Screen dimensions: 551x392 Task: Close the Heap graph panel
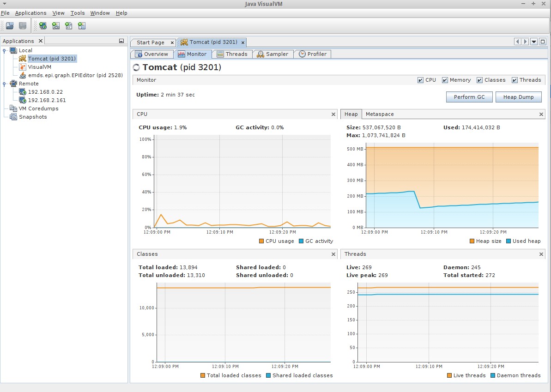point(541,114)
